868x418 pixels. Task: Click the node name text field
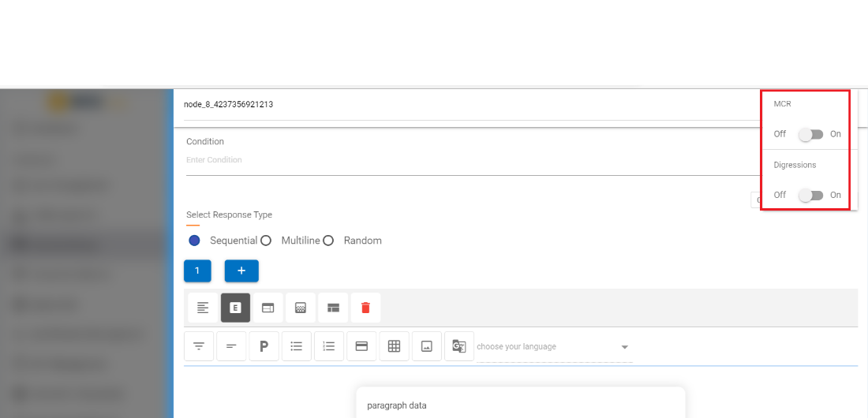(x=466, y=104)
